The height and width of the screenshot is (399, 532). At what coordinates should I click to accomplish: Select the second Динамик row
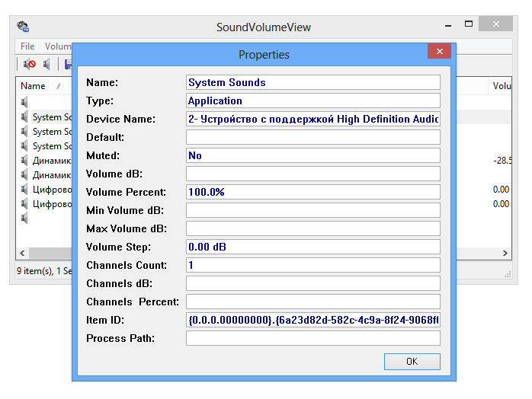click(52, 175)
